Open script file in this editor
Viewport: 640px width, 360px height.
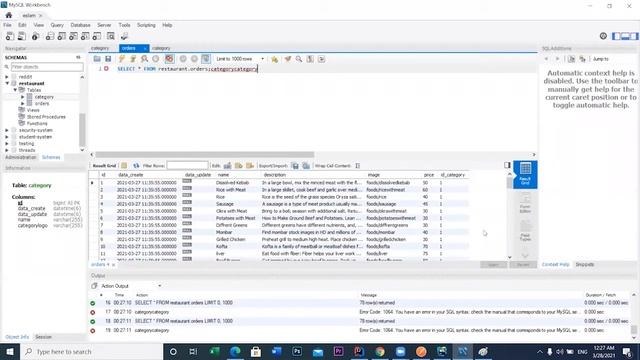pos(97,59)
